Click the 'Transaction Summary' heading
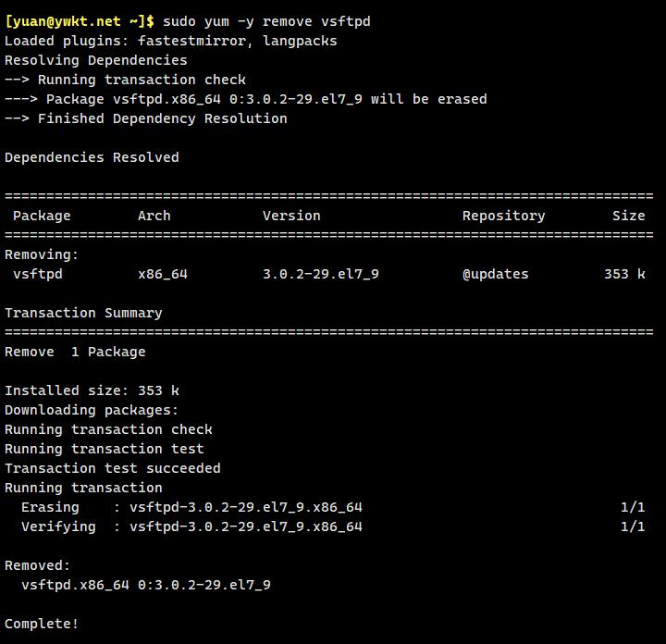Screen dimensions: 666x644 (83, 313)
